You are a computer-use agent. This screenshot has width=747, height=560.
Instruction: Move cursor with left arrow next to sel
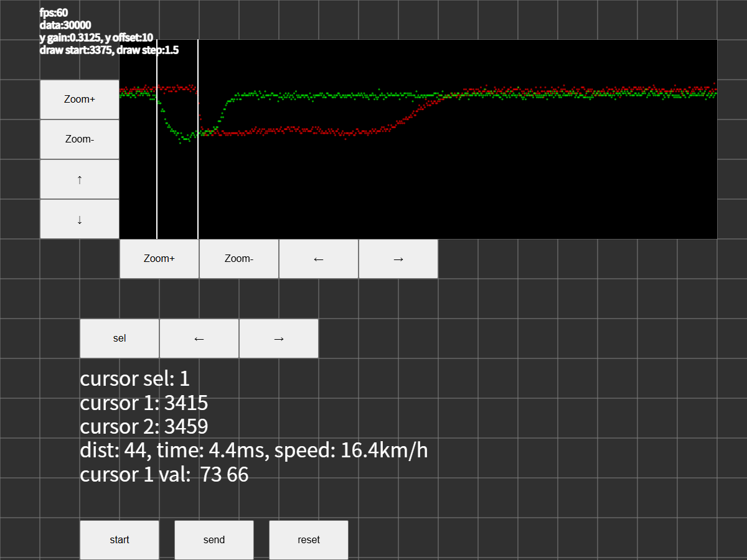pyautogui.click(x=199, y=338)
